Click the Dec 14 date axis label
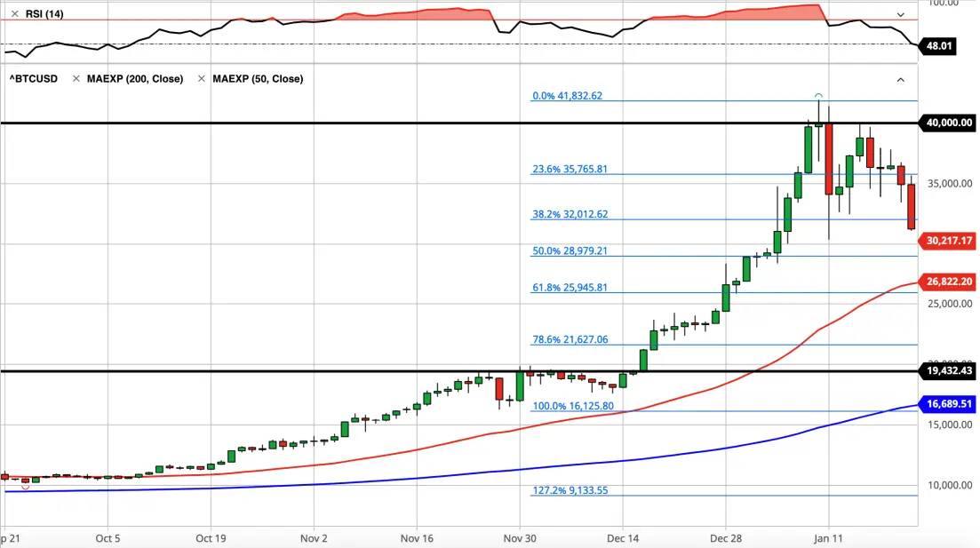The image size is (980, 548). [x=623, y=538]
